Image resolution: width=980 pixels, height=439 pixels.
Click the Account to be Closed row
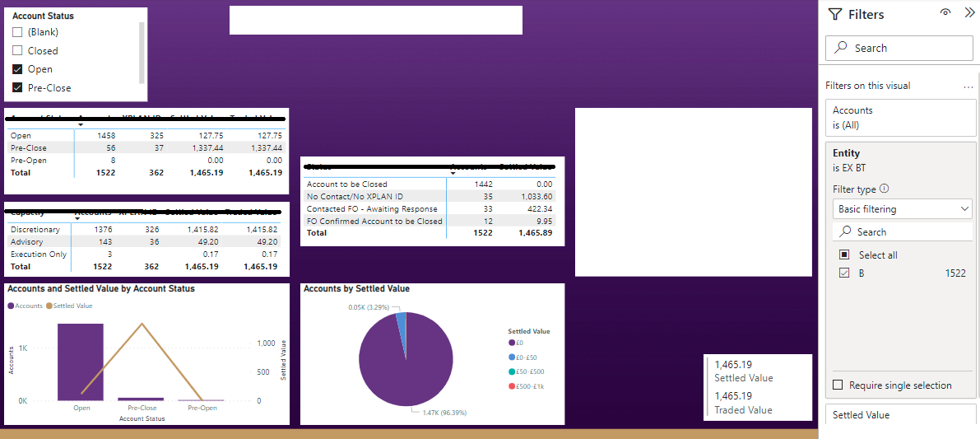click(x=430, y=184)
